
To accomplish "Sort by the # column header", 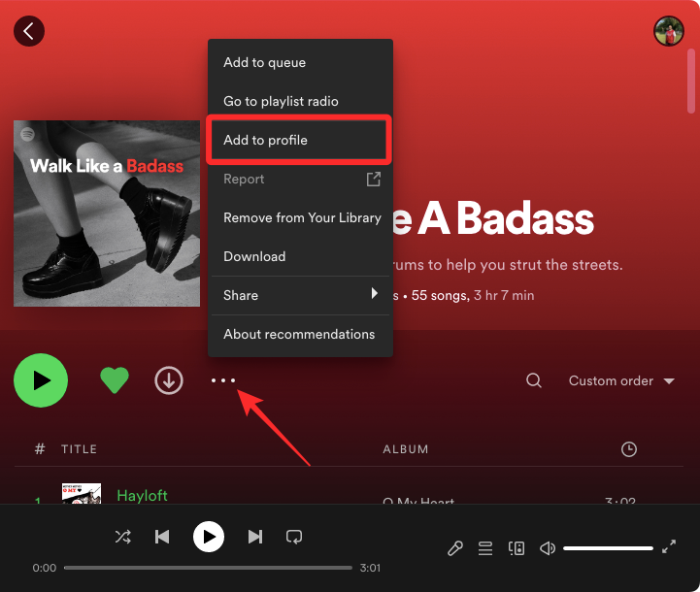I will point(40,448).
